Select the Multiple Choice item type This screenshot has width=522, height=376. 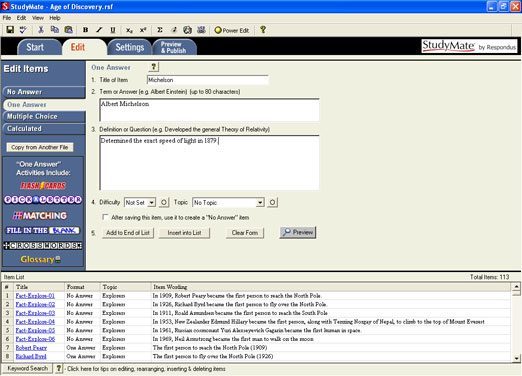click(x=44, y=116)
